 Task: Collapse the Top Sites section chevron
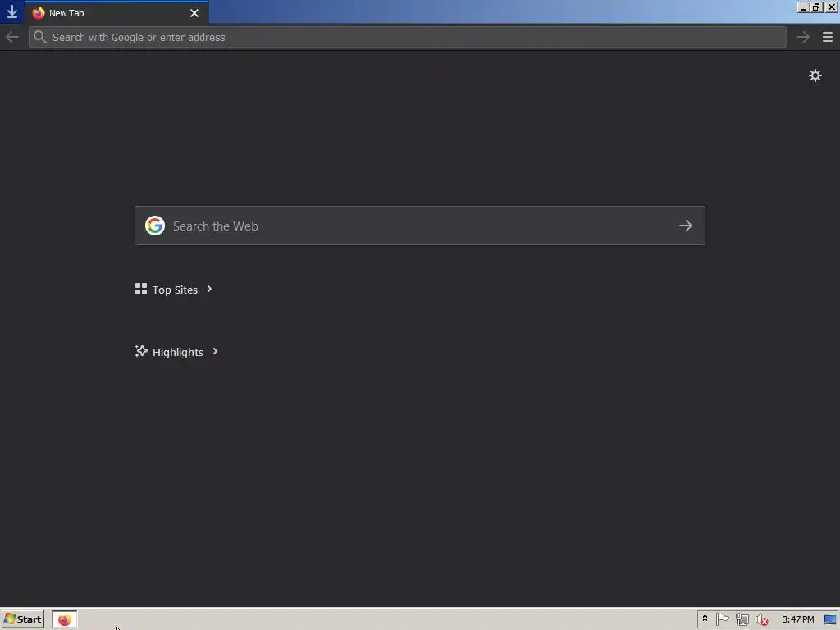click(209, 290)
